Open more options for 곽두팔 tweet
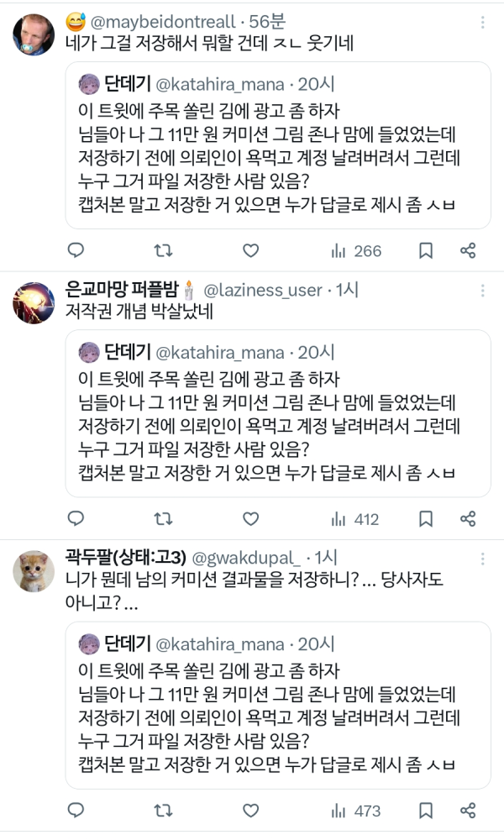 [482, 559]
